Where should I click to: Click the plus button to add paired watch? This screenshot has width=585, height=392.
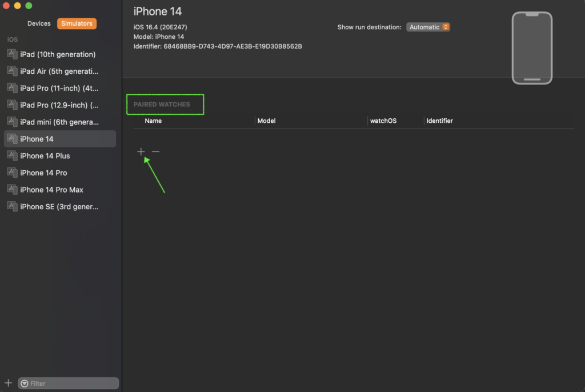[x=141, y=152]
